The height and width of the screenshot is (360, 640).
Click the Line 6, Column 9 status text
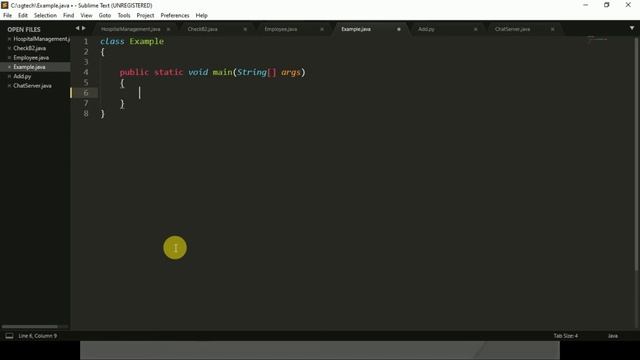(x=38, y=336)
